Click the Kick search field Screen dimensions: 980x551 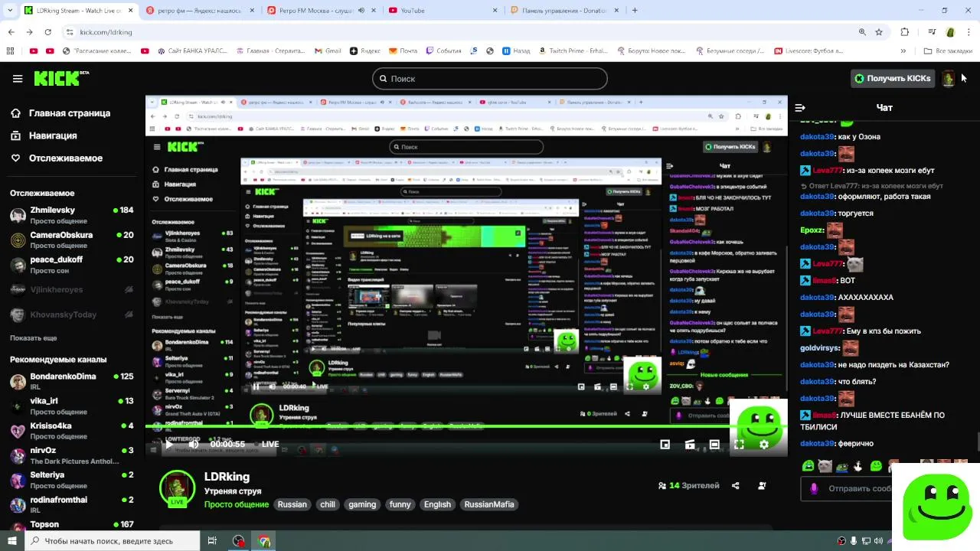coord(490,78)
